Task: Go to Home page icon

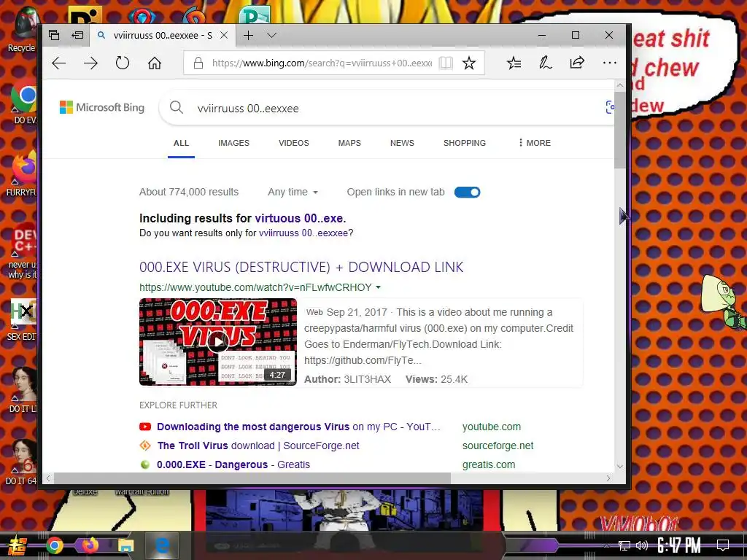Action: click(155, 63)
